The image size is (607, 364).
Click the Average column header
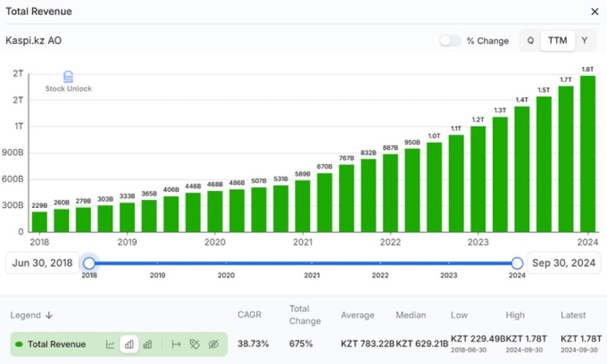(357, 315)
